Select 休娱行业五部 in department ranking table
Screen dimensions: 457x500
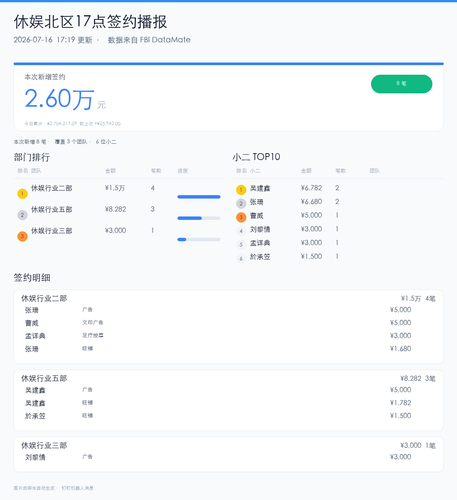click(x=52, y=210)
